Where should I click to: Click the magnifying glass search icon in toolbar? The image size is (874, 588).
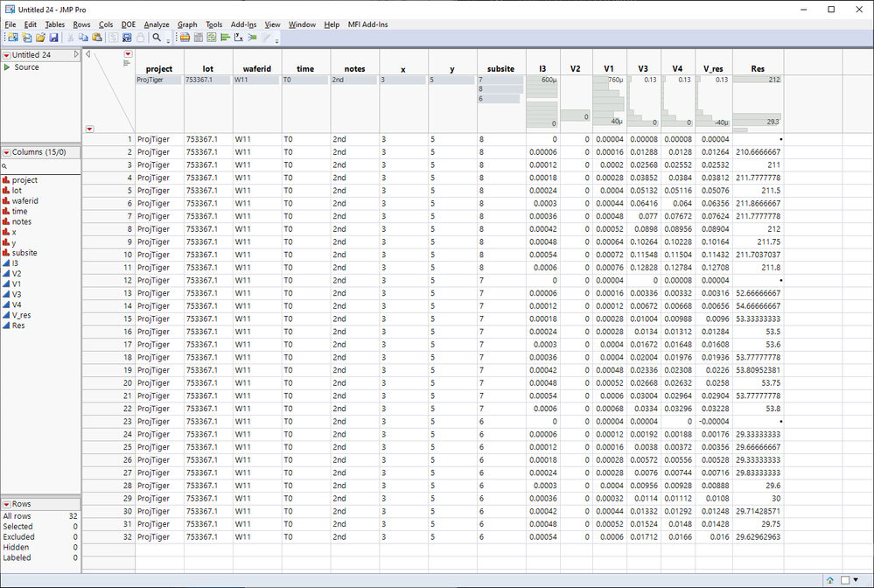click(157, 38)
